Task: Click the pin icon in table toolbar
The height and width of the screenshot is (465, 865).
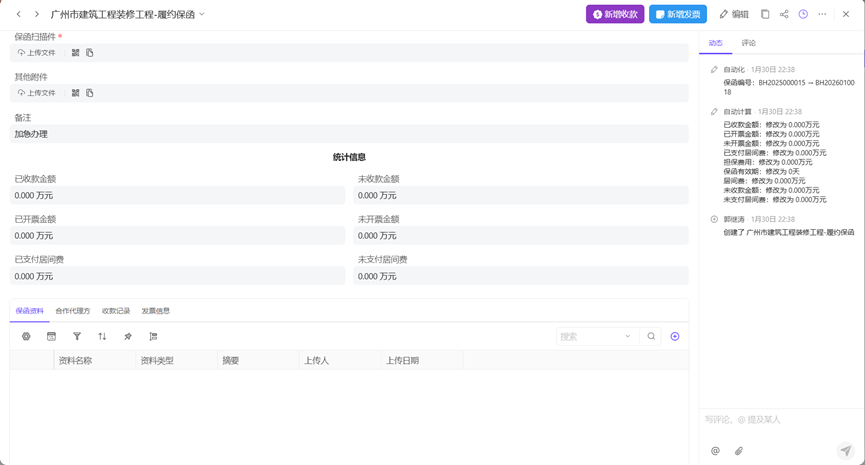Action: coord(128,337)
